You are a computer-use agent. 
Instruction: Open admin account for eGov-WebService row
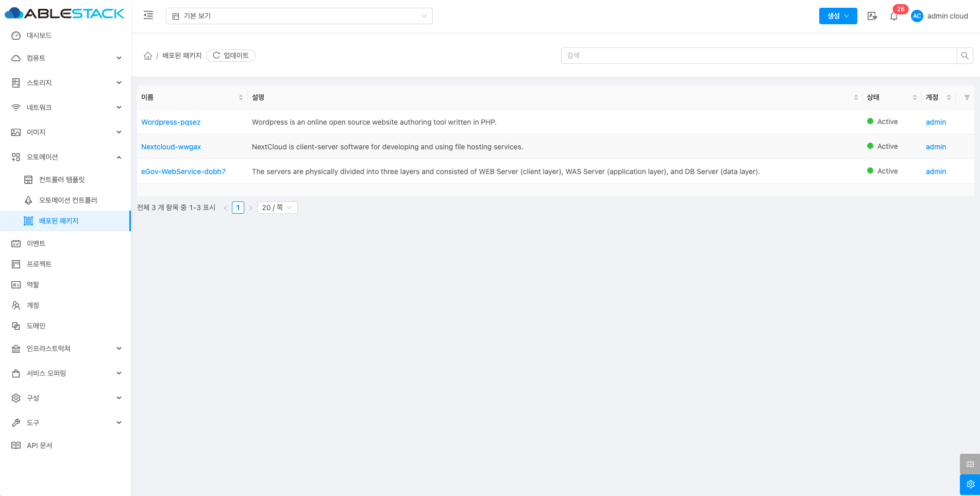(x=936, y=172)
